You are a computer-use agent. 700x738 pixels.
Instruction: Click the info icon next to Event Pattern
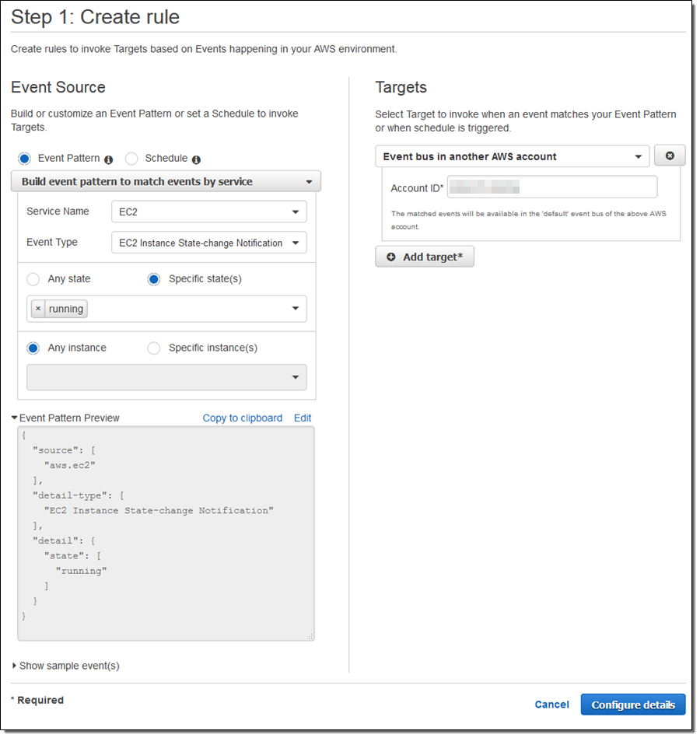click(x=108, y=159)
